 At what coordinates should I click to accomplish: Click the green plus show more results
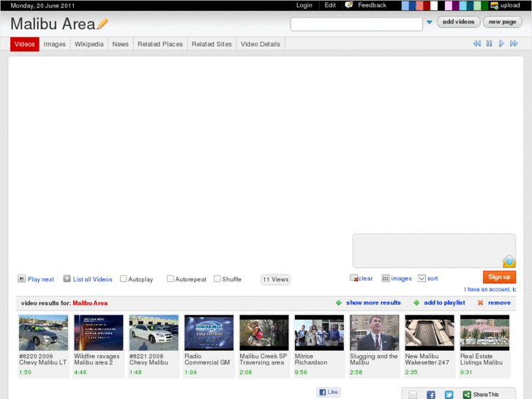(338, 302)
